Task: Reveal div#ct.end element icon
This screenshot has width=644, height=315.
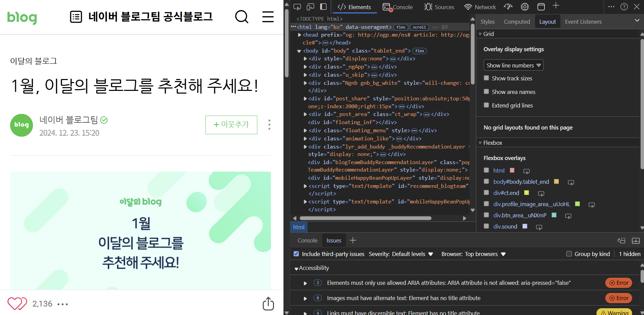Action: tap(541, 194)
